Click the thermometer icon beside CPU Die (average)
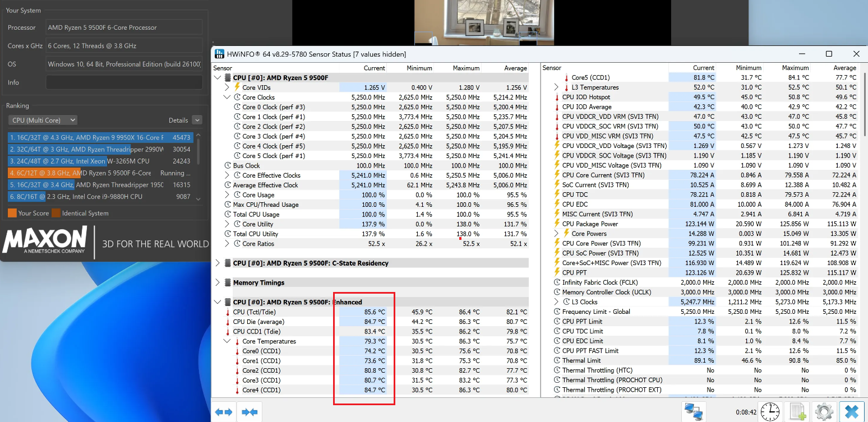Screen dimensions: 868x422 228,322
